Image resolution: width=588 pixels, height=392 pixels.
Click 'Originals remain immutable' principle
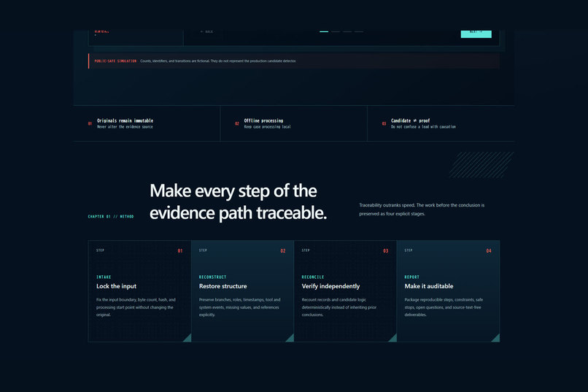click(x=125, y=120)
